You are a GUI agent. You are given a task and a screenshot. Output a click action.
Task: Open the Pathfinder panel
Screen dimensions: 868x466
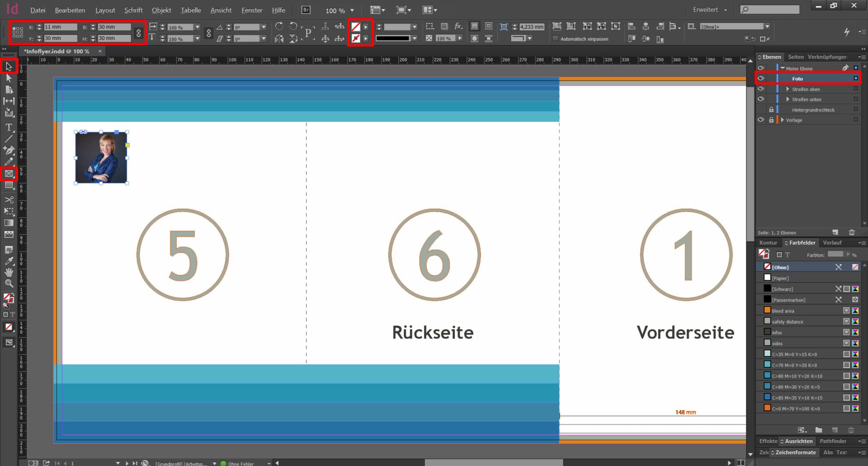click(x=833, y=441)
